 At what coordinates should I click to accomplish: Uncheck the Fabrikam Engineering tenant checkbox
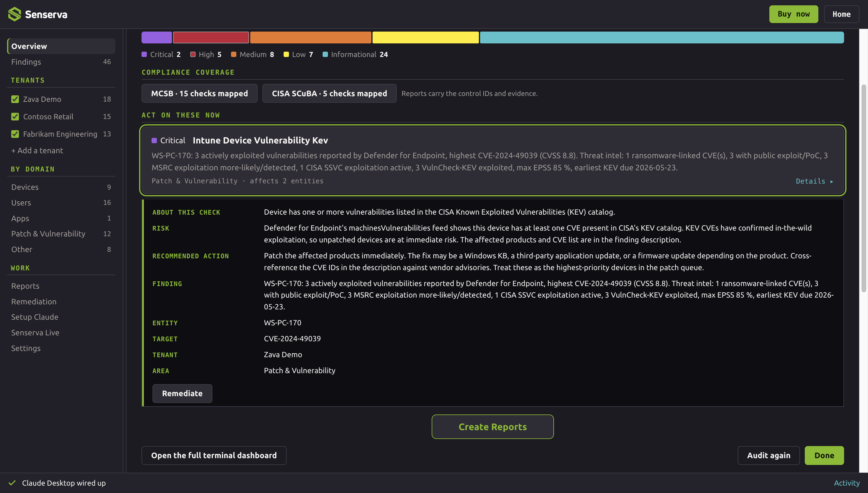pyautogui.click(x=15, y=134)
